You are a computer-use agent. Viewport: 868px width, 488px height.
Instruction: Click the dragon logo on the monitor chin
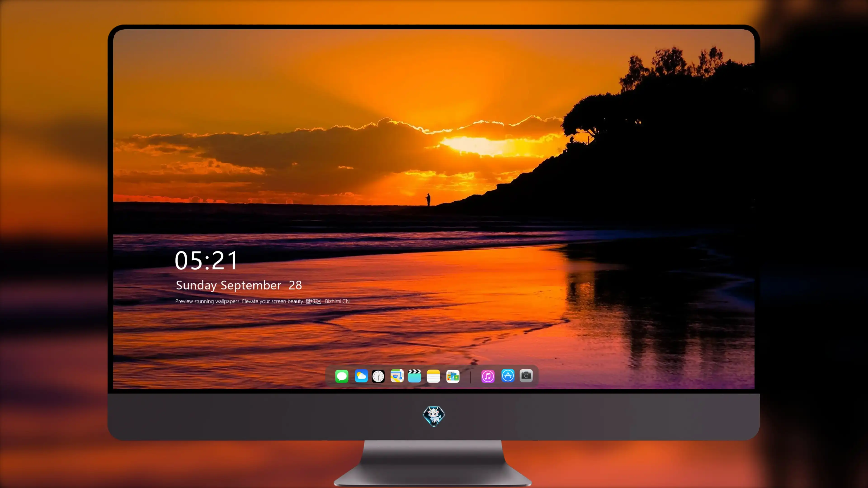coord(434,416)
